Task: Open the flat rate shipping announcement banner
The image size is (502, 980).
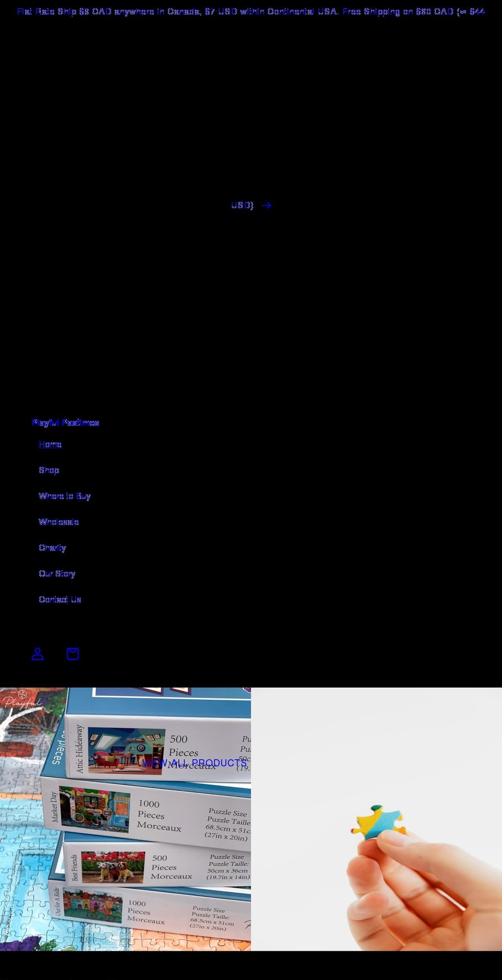Action: click(251, 108)
